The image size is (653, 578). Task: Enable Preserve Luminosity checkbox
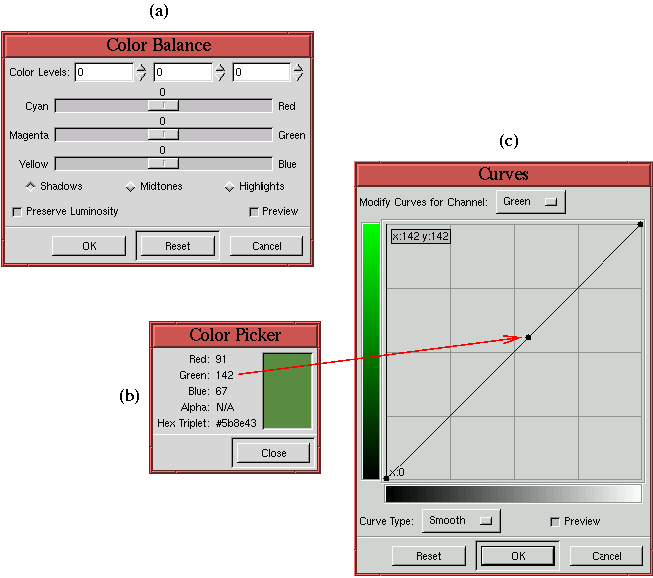point(17,212)
